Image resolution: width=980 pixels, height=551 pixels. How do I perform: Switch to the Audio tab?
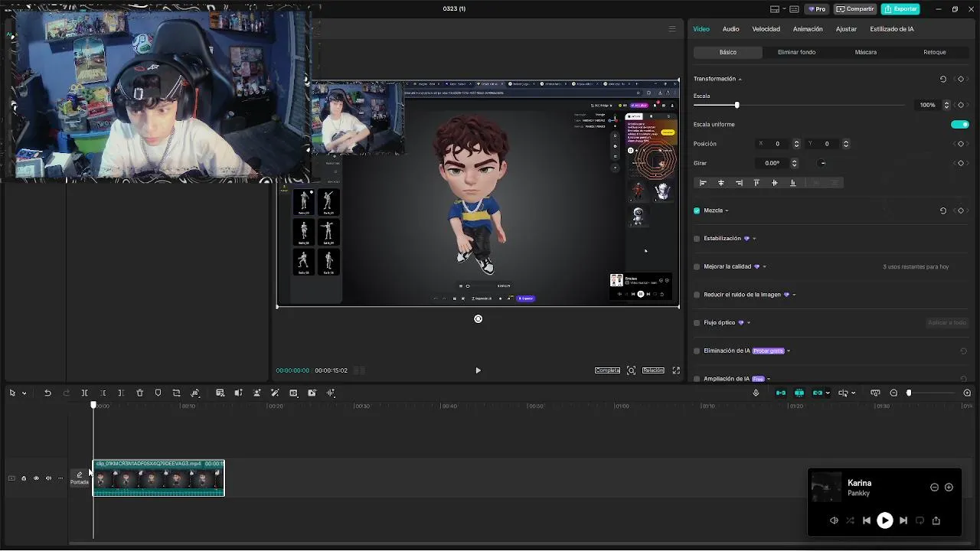click(731, 29)
